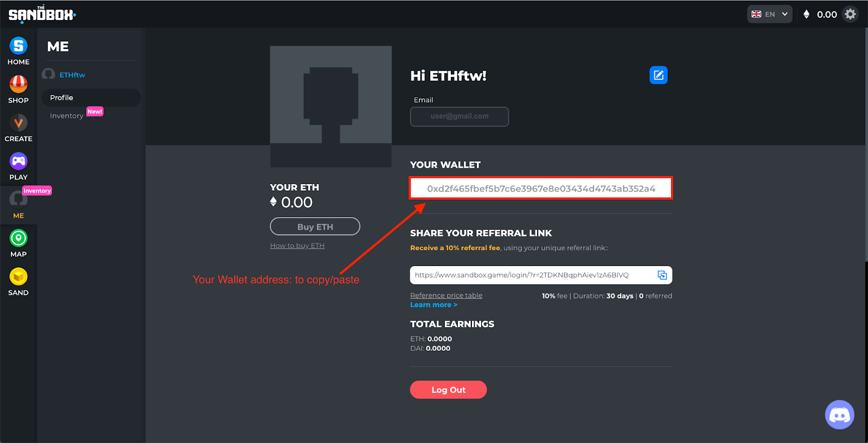This screenshot has width=868, height=443.
Task: Click The Sandbox logo
Action: (42, 14)
